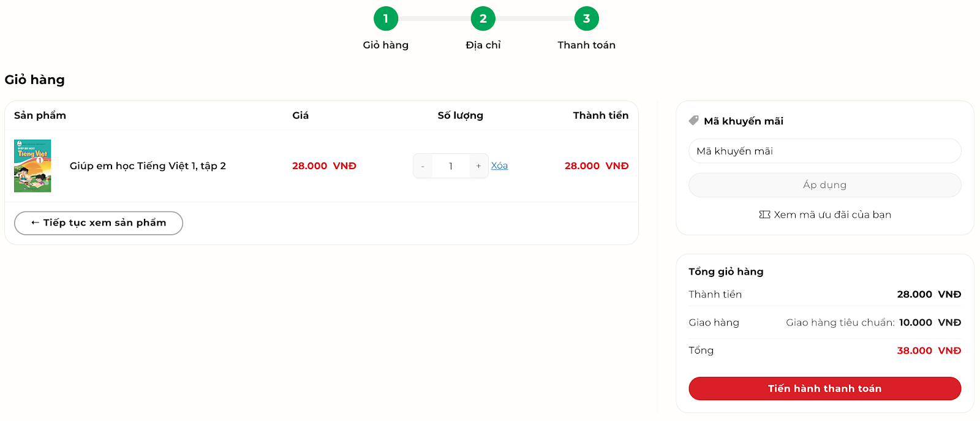Screen dimensions: 980x421
Task: Click the quantity number field
Action: click(x=451, y=166)
